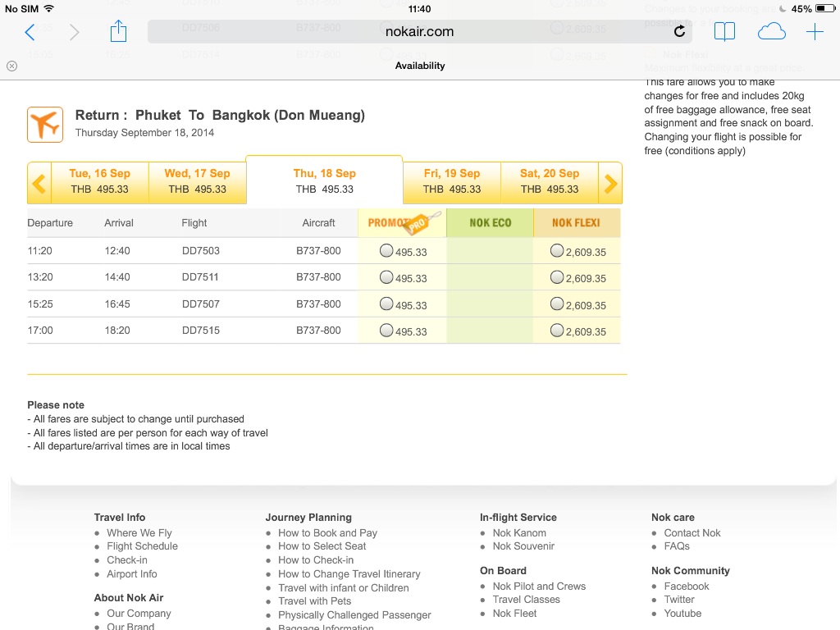Select Promo fare for flight DD7511
840x630 pixels.
click(x=386, y=277)
